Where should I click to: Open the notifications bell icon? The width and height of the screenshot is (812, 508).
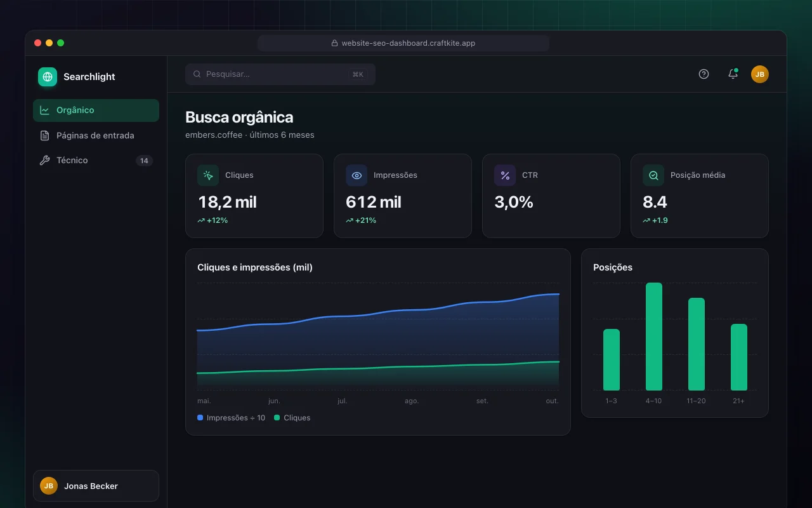733,74
